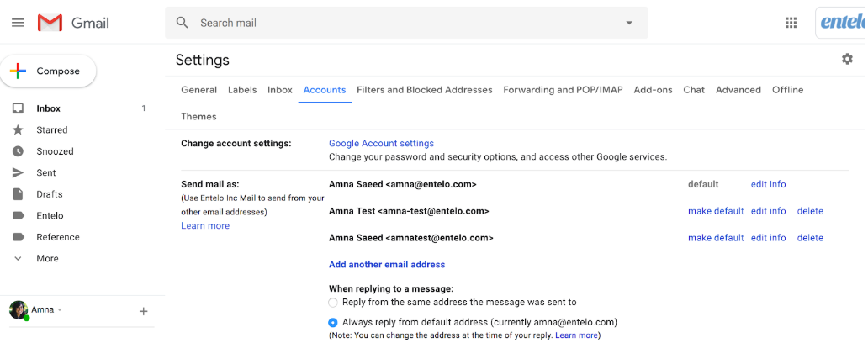Click the search magnifier icon
The width and height of the screenshot is (868, 343).
pos(183,23)
